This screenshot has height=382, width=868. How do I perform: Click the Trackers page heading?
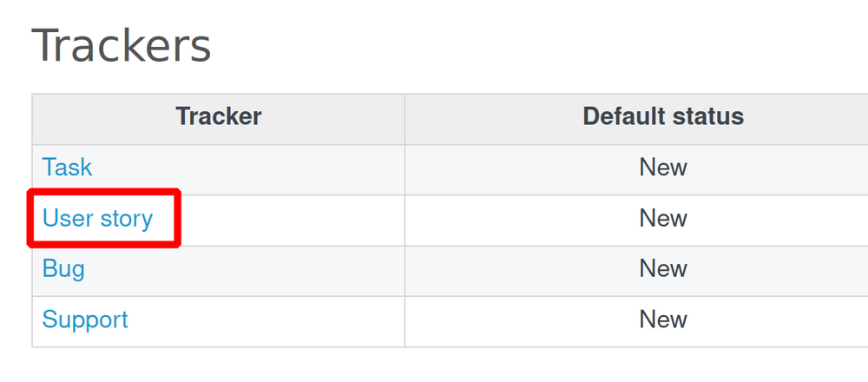click(122, 45)
